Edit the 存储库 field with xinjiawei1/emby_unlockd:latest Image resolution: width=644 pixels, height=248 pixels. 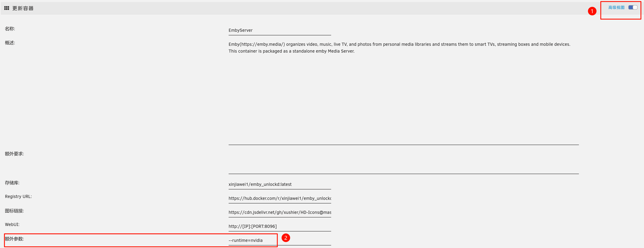(280, 184)
